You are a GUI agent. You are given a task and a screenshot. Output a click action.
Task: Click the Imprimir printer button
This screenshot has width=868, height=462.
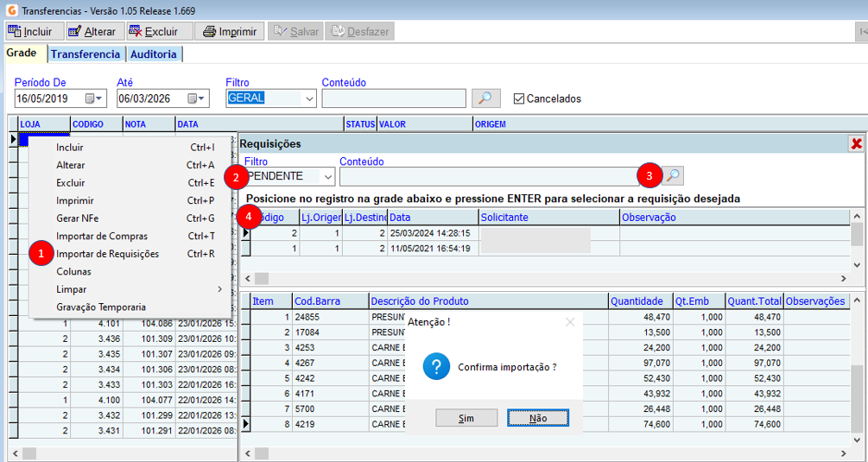click(229, 32)
